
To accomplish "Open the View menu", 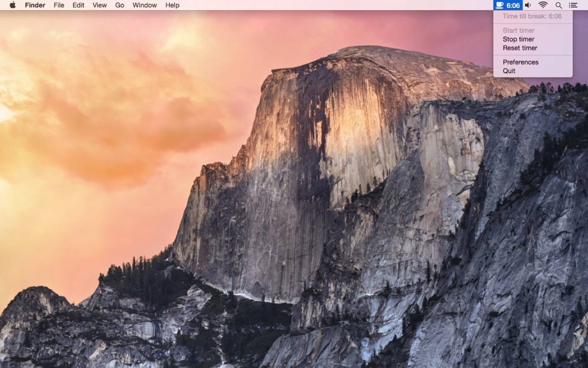I will click(100, 5).
